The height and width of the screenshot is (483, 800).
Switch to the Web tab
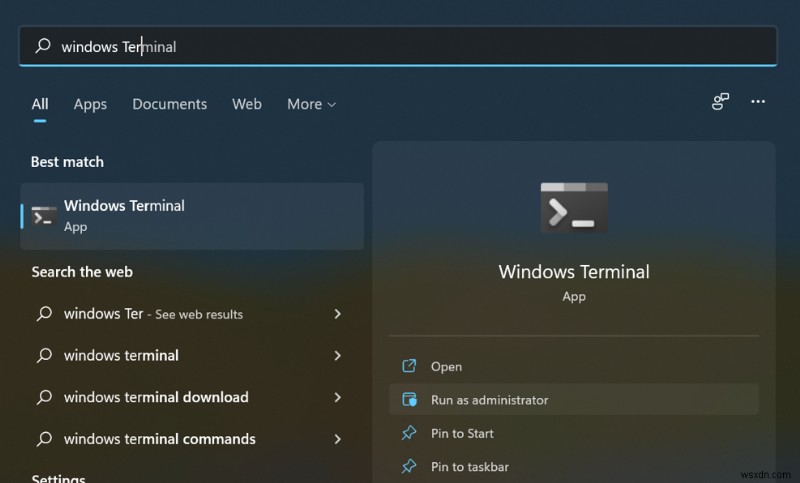(247, 104)
